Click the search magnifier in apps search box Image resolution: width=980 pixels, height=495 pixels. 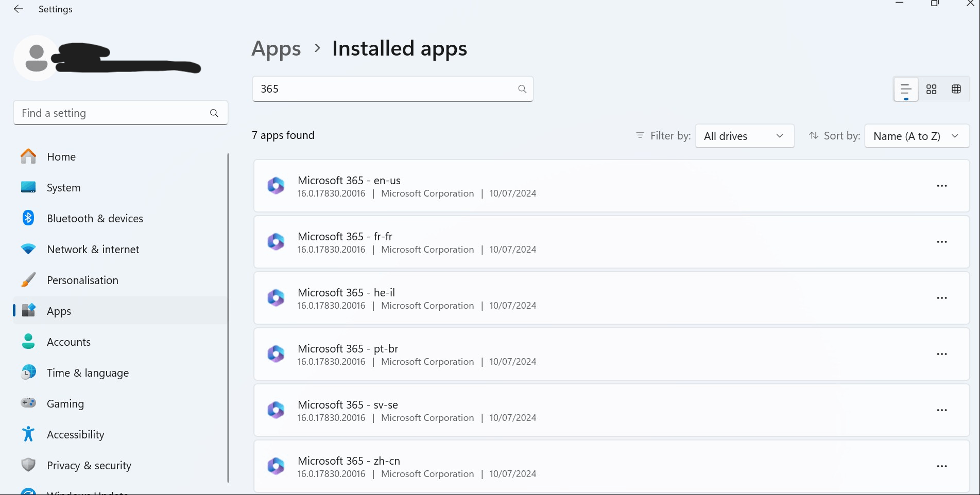tap(522, 89)
